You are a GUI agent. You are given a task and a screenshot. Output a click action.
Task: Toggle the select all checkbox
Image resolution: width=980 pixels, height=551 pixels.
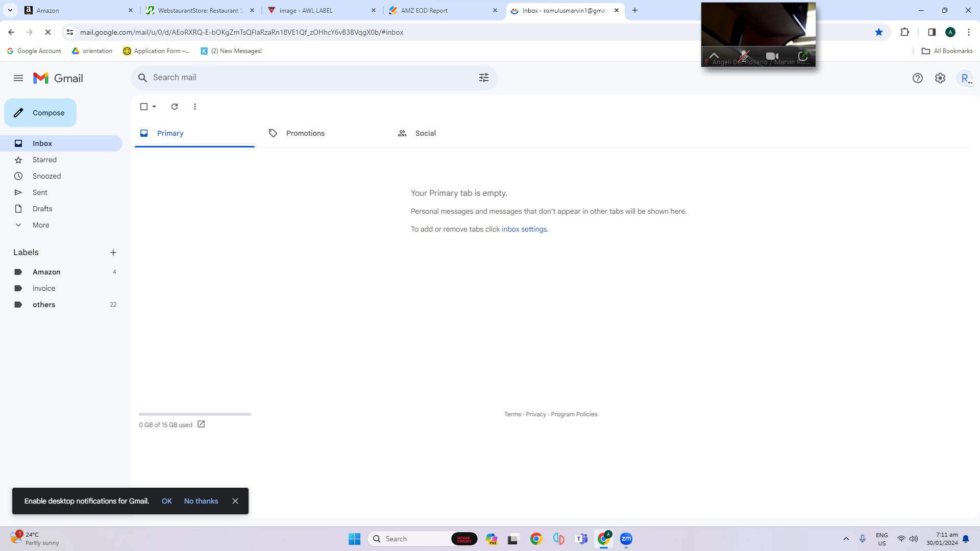click(144, 107)
